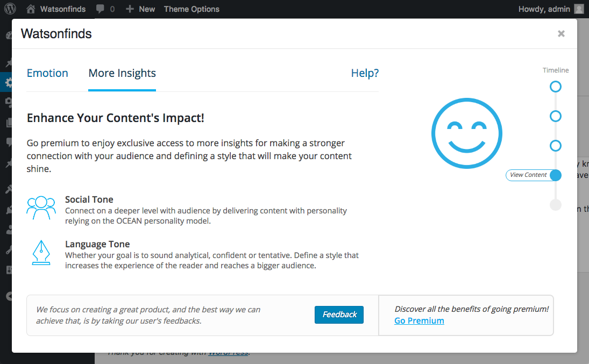Click the grey last timeline marker

click(x=556, y=205)
